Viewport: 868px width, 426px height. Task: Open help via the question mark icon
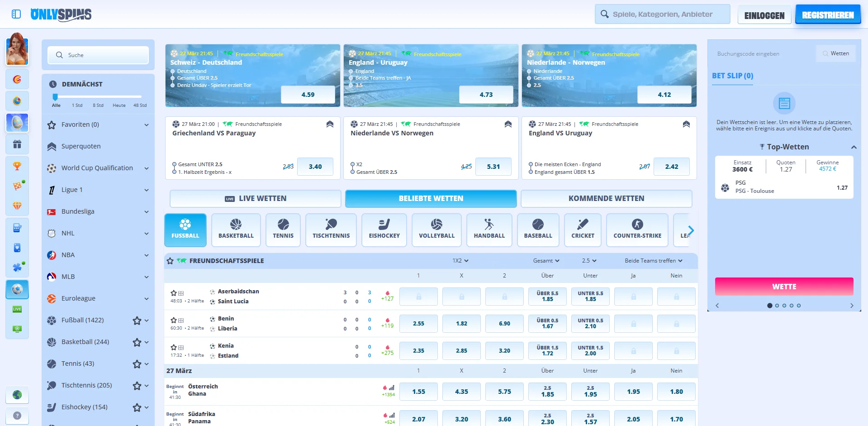[x=17, y=416]
